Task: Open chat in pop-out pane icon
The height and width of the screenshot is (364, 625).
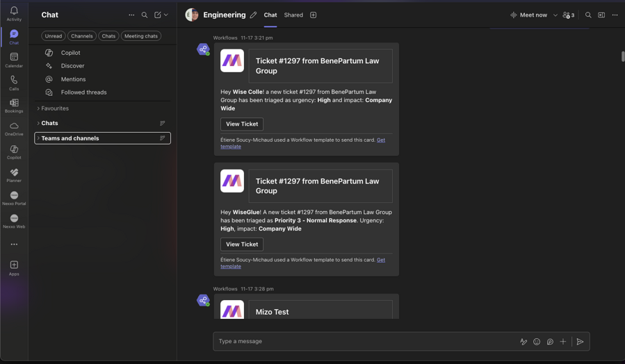Action: click(601, 15)
